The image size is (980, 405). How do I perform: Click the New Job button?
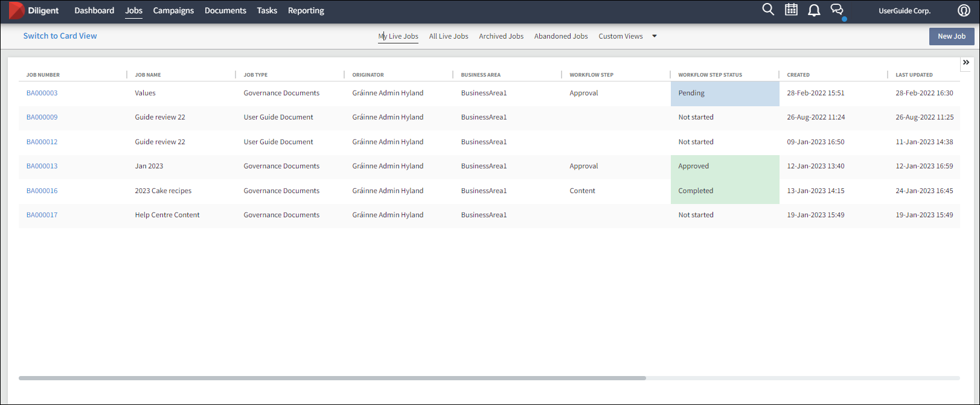point(951,36)
